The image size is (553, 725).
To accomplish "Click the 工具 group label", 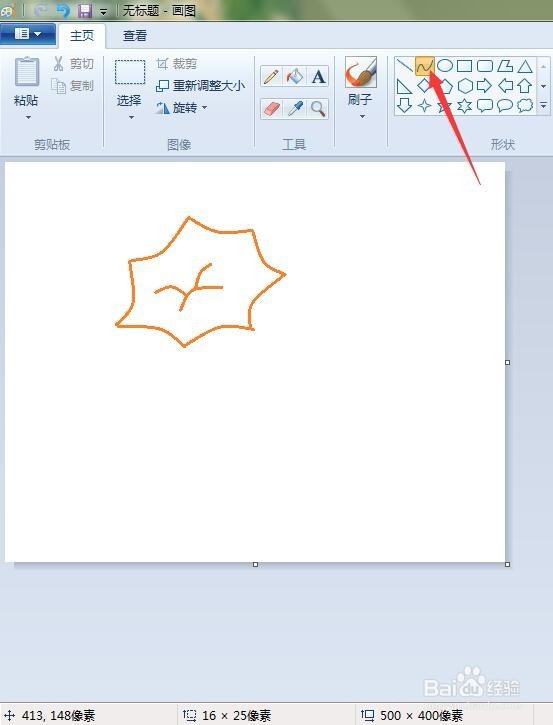I will [x=294, y=145].
